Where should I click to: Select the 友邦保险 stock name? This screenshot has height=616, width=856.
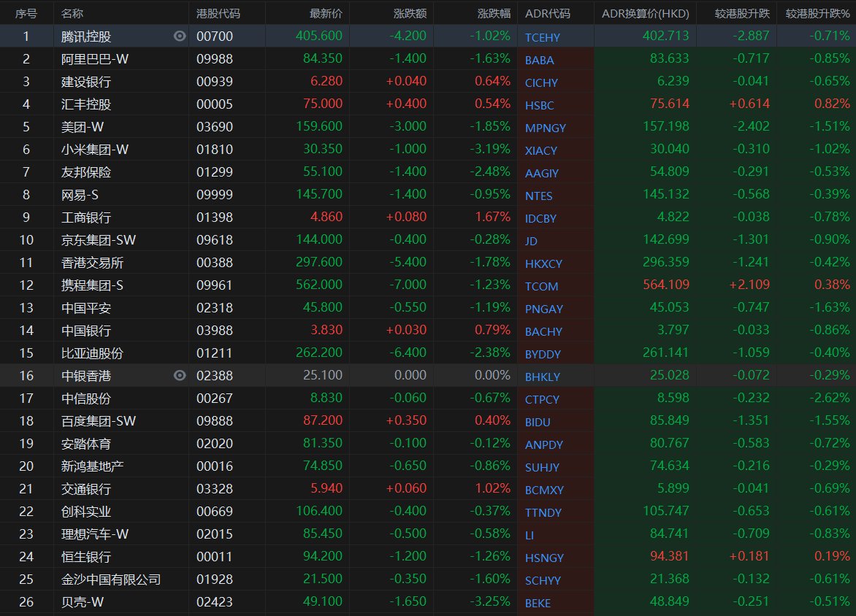tap(86, 172)
